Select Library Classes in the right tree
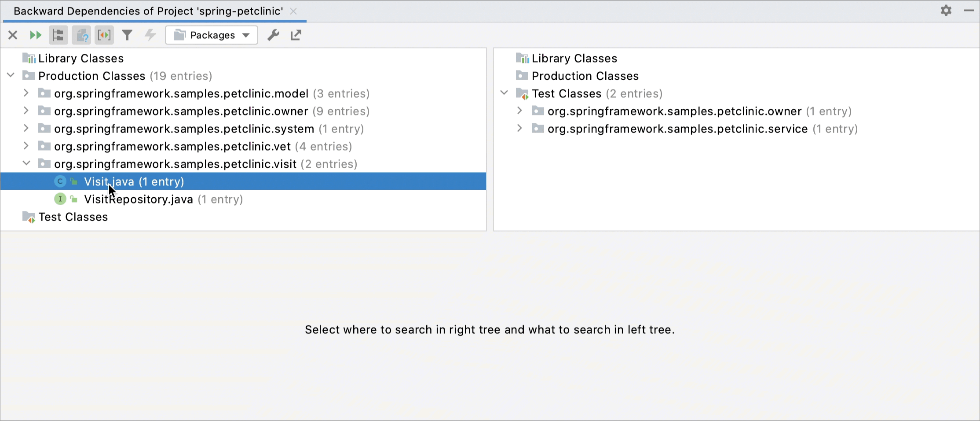Image resolution: width=980 pixels, height=421 pixels. click(574, 58)
